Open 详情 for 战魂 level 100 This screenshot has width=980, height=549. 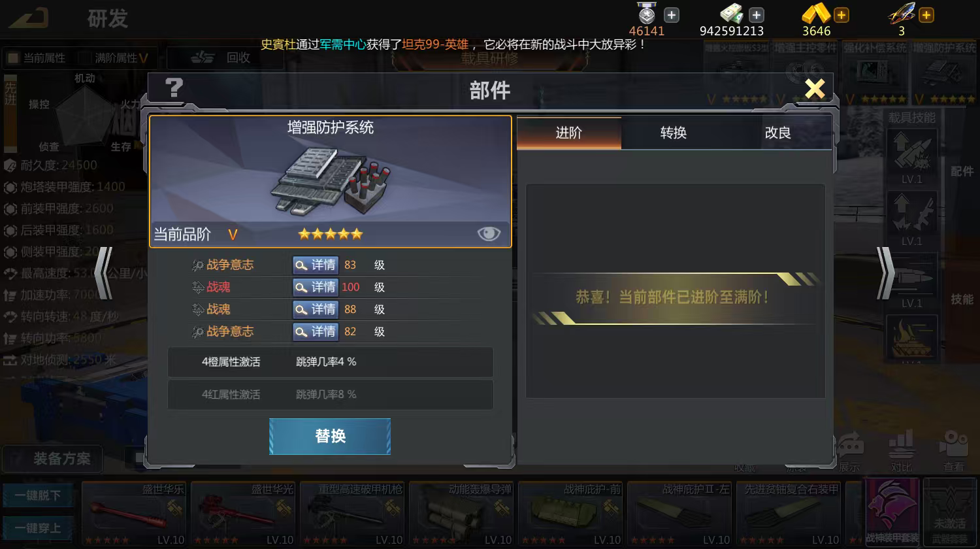[x=316, y=287]
